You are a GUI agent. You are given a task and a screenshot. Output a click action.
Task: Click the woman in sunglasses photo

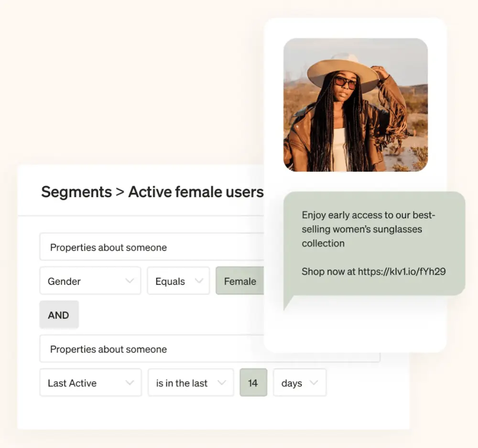pos(355,105)
